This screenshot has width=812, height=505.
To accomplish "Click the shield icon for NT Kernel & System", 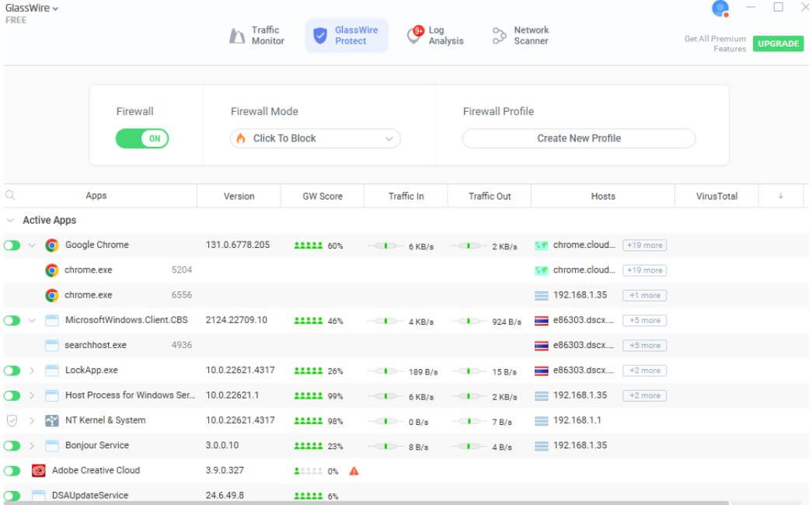I will (x=12, y=420).
